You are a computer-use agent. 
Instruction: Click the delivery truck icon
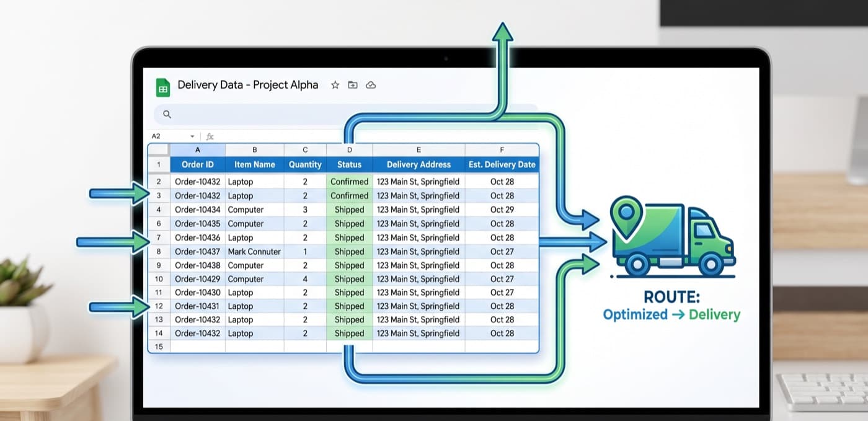(x=672, y=236)
